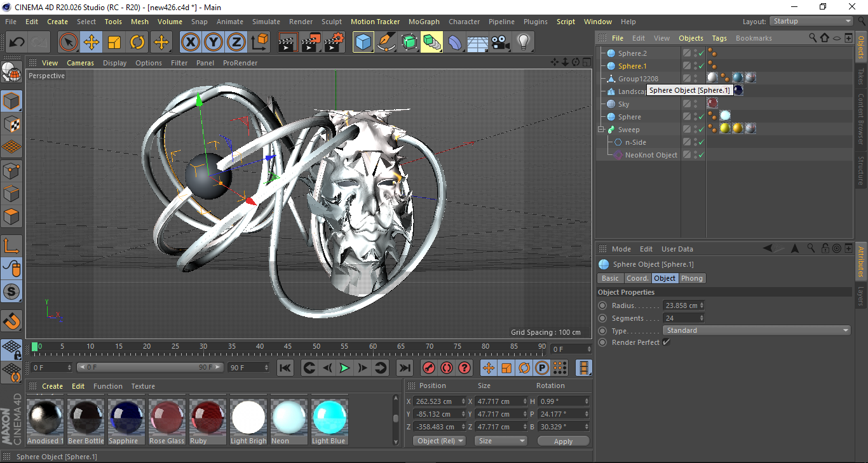Add a light object
Screen dimensions: 868x463
[x=523, y=43]
